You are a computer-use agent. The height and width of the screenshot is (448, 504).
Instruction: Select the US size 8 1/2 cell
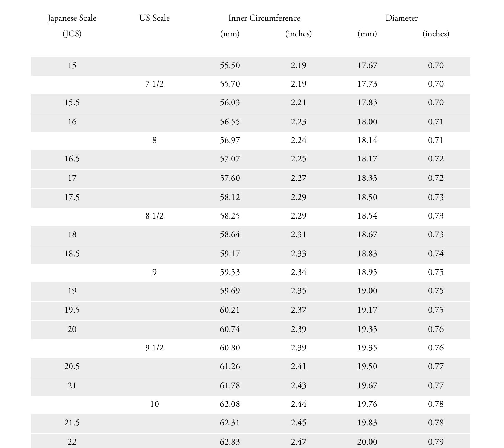pos(154,216)
